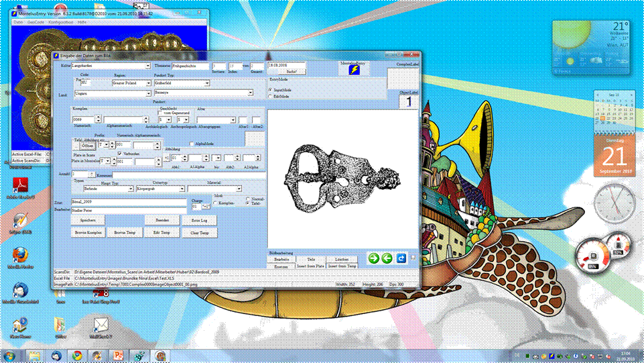Viewport: 644px width, 363px height.
Task: Click the Insert from Temp button
Action: click(342, 266)
